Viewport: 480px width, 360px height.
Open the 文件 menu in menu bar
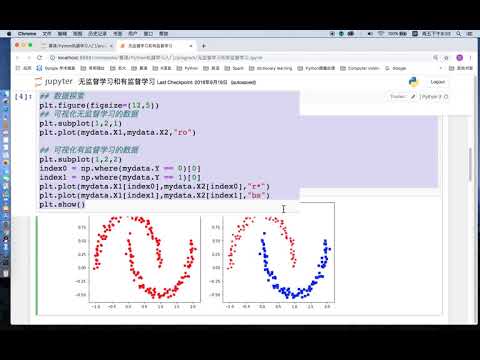(47, 34)
